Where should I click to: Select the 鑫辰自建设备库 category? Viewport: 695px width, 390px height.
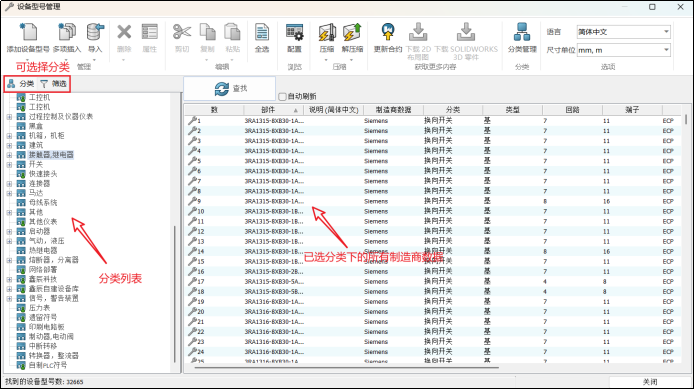click(x=54, y=289)
